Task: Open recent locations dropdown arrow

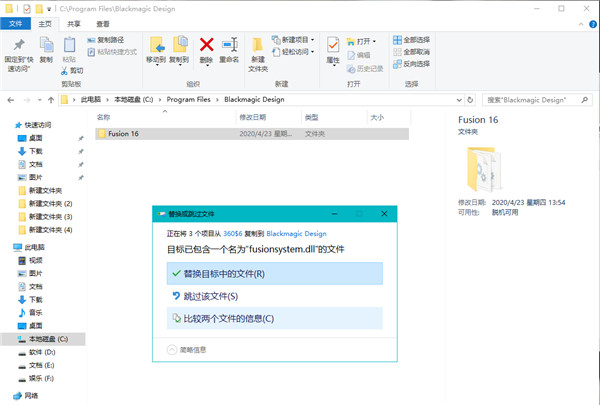Action: (39, 100)
